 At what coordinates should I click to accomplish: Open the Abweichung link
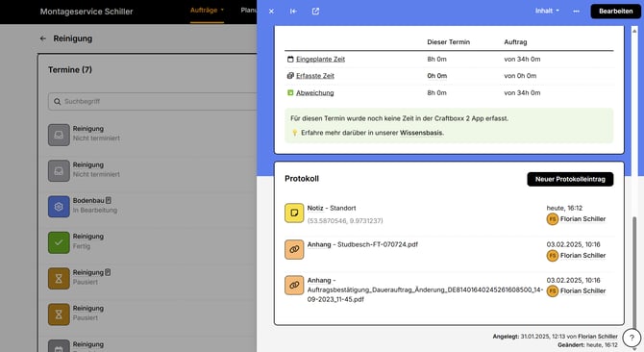click(x=314, y=93)
